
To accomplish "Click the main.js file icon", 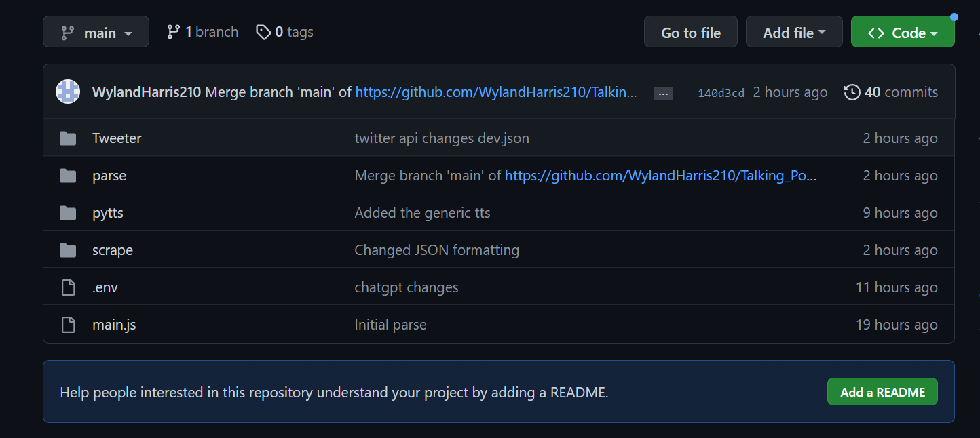I will (68, 325).
